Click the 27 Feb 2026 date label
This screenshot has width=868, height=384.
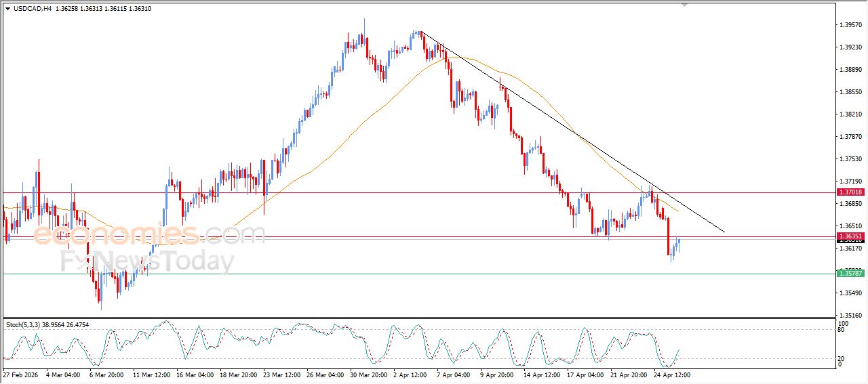tap(20, 375)
